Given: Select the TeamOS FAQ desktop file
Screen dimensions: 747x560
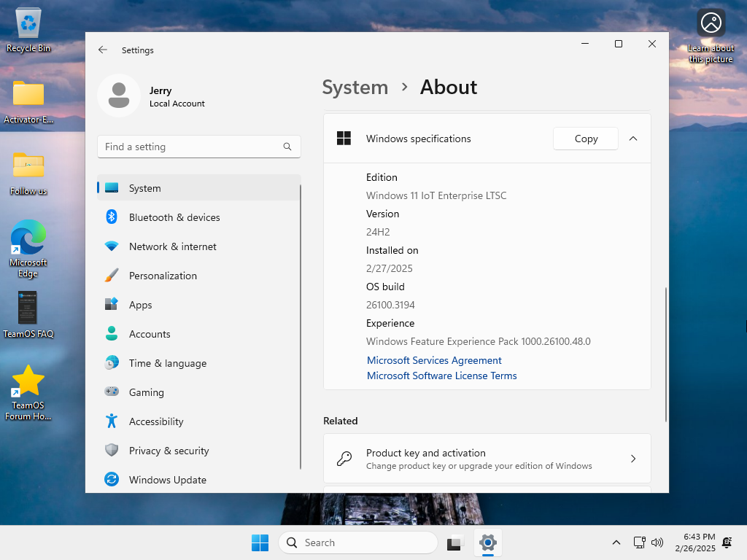Looking at the screenshot, I should (x=28, y=315).
